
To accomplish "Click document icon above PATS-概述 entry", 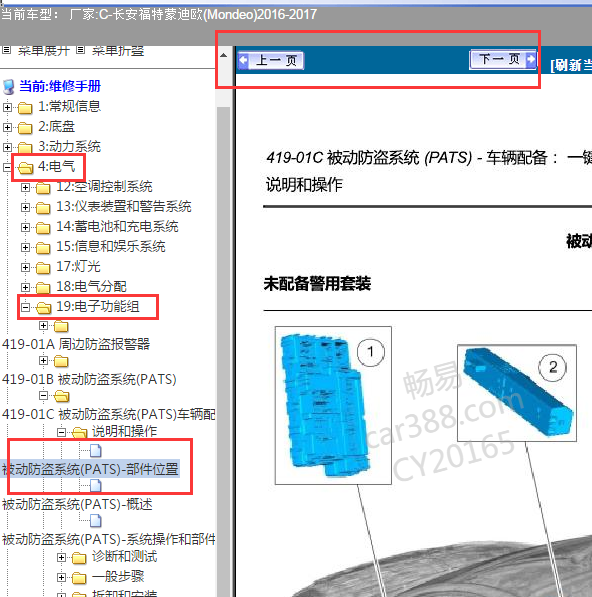I will (x=96, y=485).
